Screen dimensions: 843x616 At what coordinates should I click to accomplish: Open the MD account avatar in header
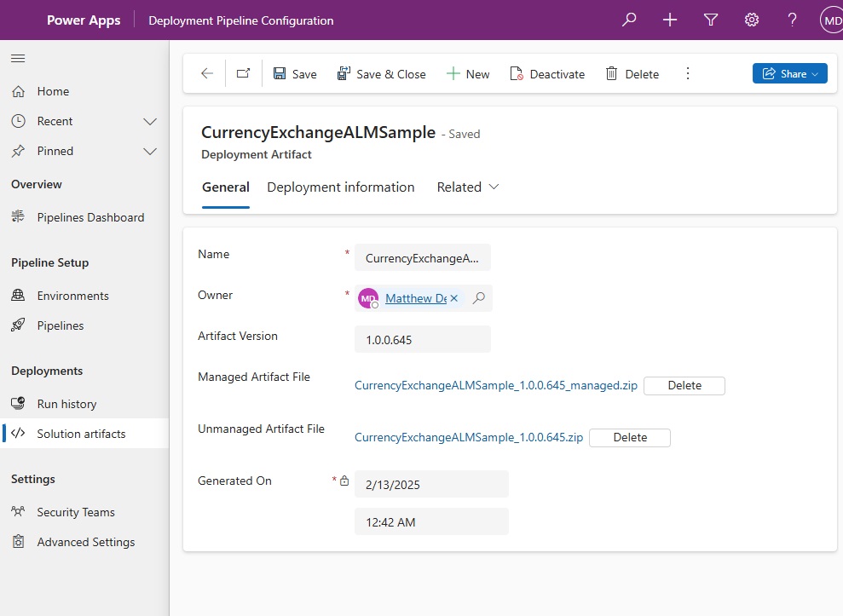(x=832, y=20)
